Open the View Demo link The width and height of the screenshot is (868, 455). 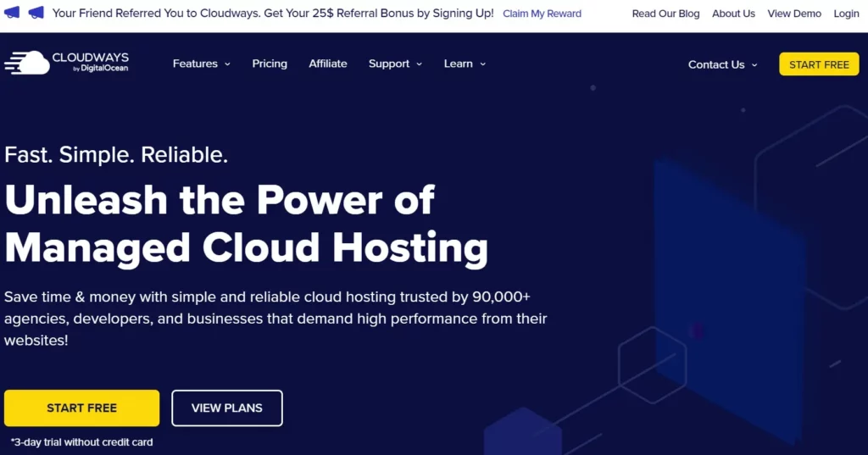(x=794, y=14)
